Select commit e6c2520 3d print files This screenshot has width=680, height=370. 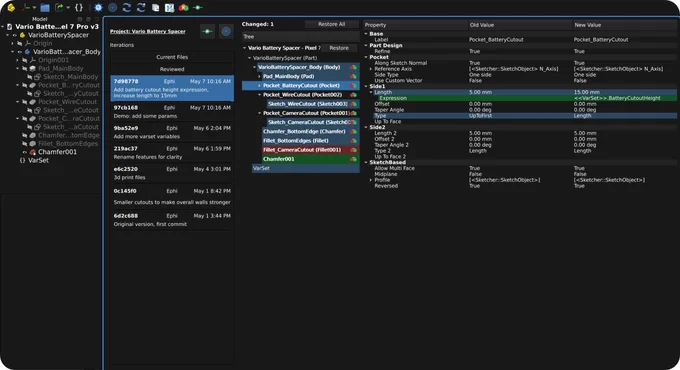[172, 173]
